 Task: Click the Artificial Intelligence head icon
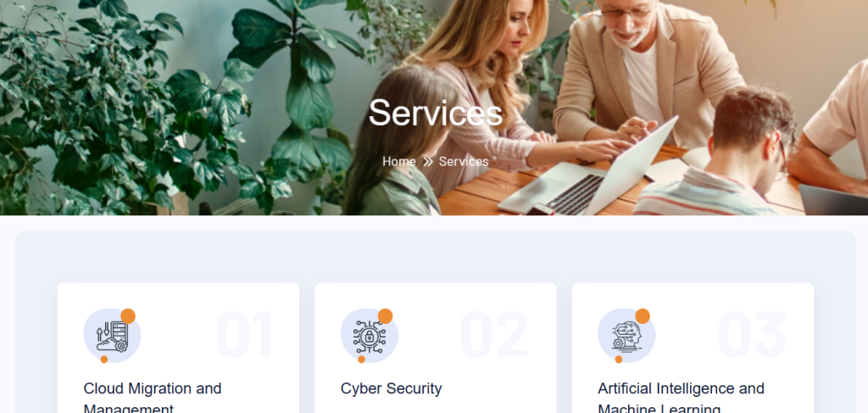(x=626, y=336)
